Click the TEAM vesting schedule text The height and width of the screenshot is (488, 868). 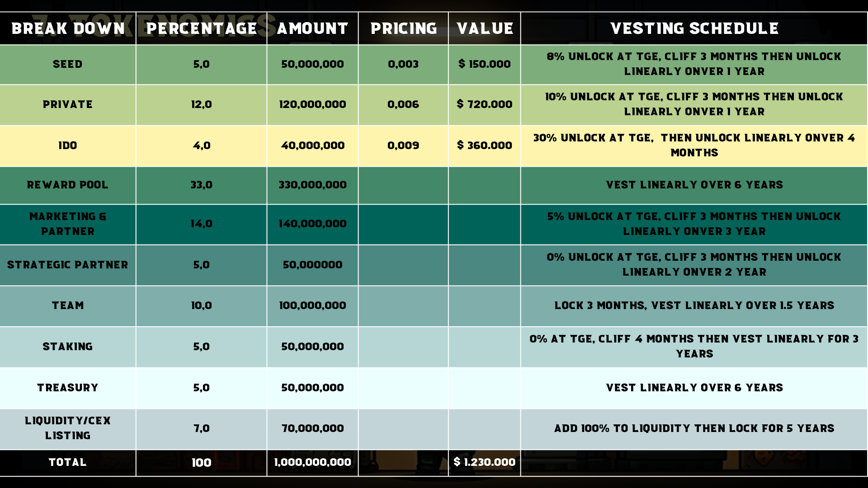coord(694,305)
